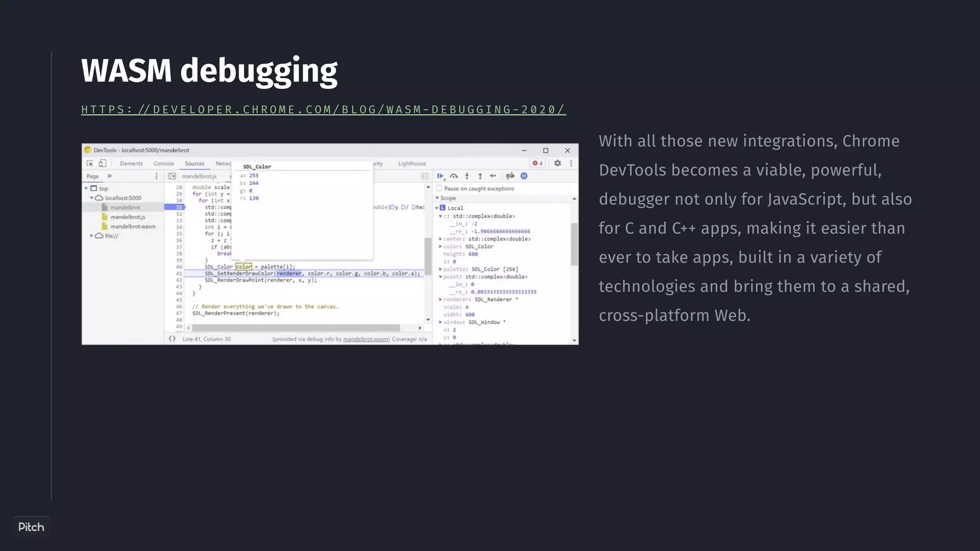Toggle pause on exceptions icon
This screenshot has width=980, height=551.
click(524, 176)
